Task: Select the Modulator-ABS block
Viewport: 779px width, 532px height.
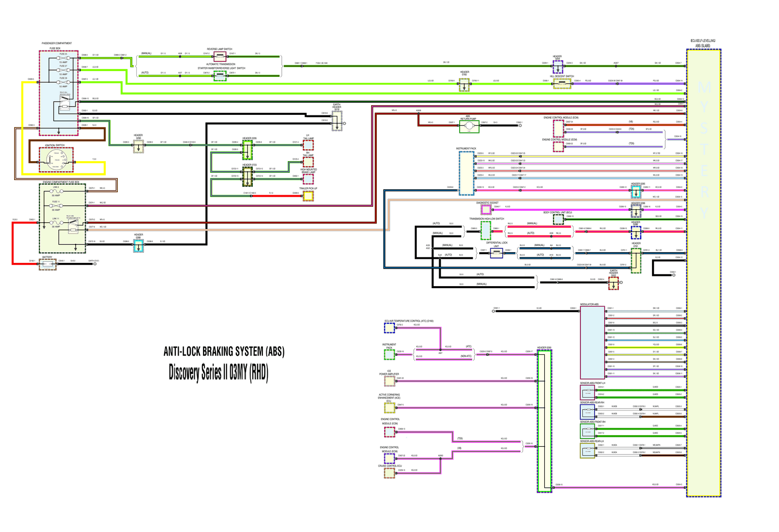Action: point(593,343)
